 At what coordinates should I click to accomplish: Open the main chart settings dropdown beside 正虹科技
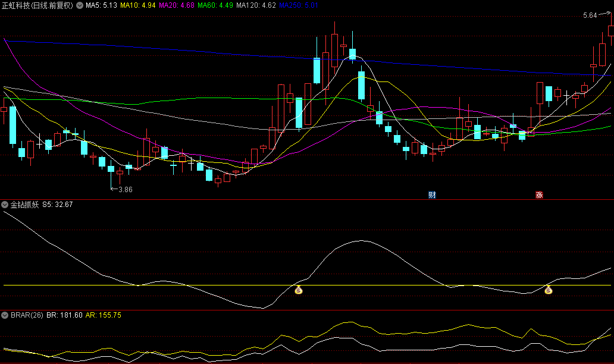point(80,5)
